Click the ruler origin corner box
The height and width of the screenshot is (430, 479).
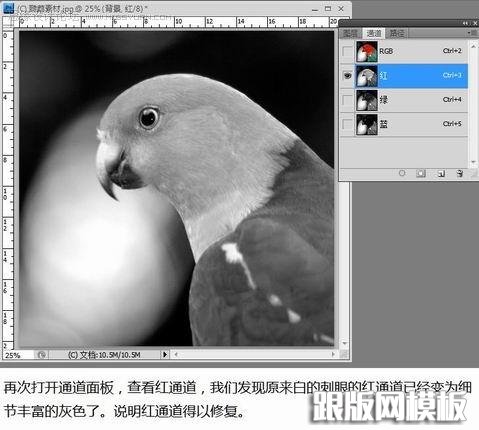click(x=8, y=23)
